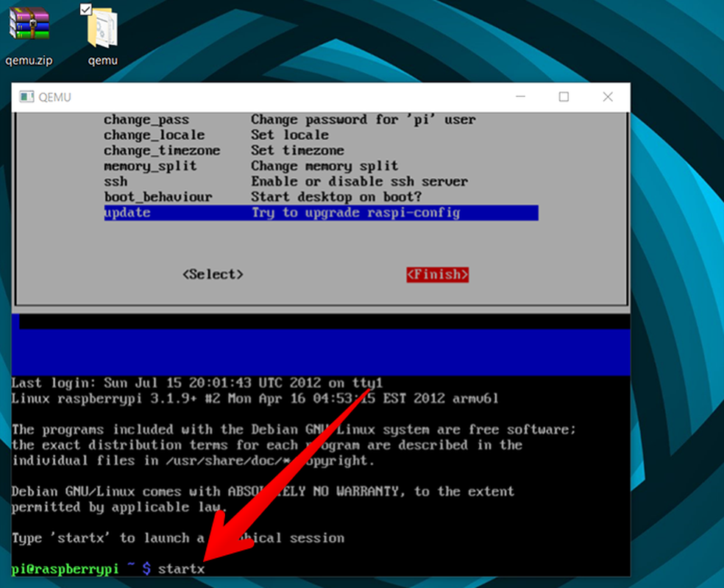The image size is (724, 588).
Task: Click the qemu.zip file name label
Action: [29, 60]
